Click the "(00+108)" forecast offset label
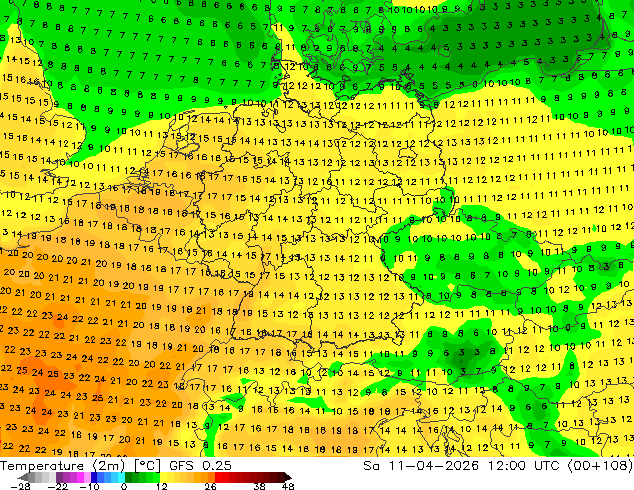This screenshot has width=634, height=490. pyautogui.click(x=600, y=466)
